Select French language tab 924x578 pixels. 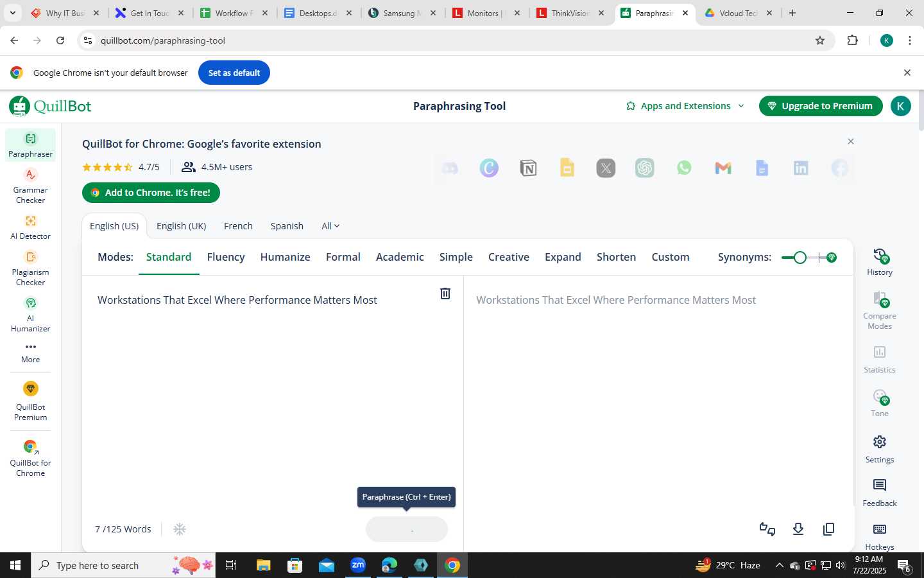pyautogui.click(x=238, y=226)
